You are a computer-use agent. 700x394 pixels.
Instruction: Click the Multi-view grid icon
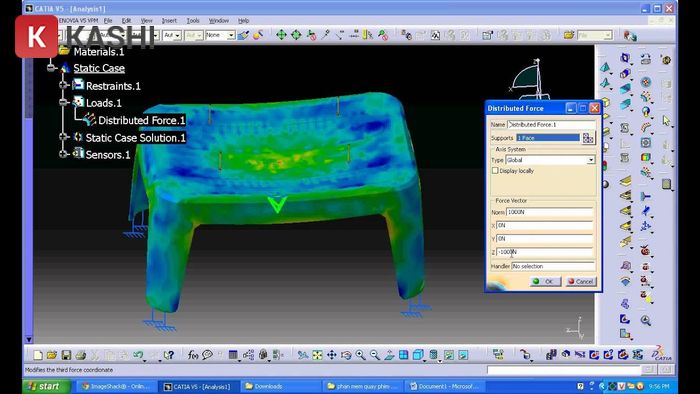404,355
